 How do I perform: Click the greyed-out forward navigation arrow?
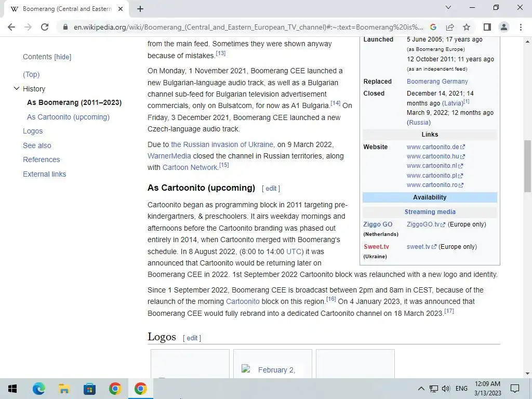click(28, 27)
